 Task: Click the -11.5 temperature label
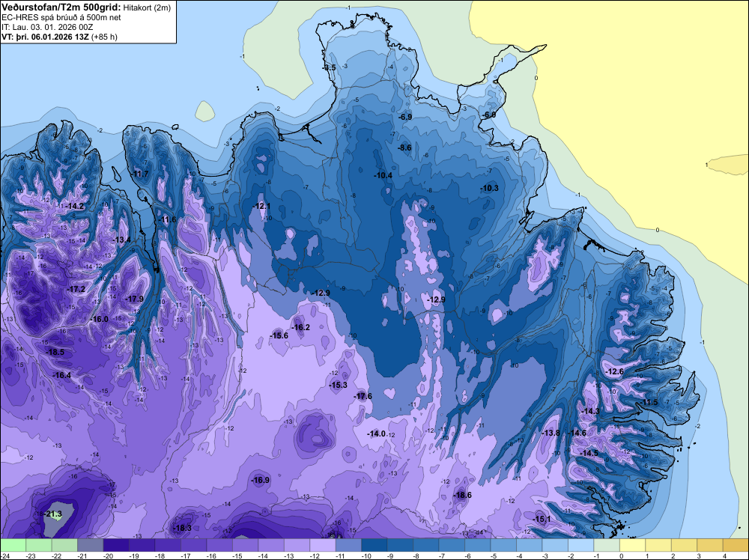tap(649, 403)
